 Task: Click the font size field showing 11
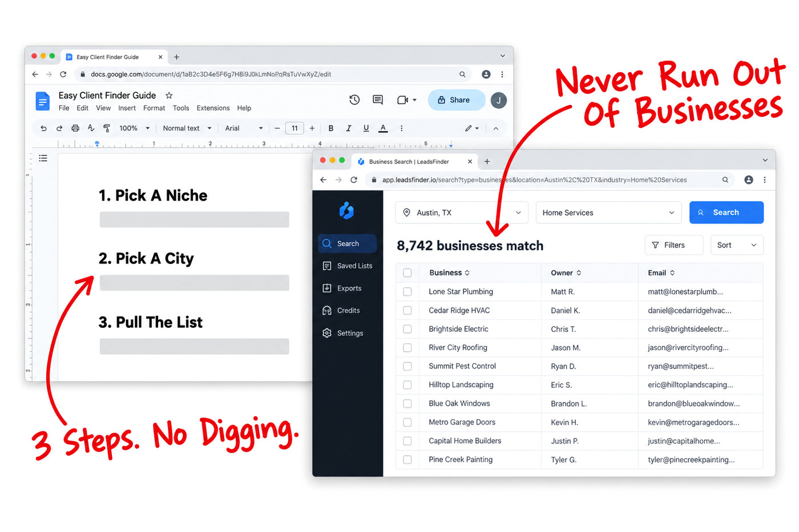pyautogui.click(x=294, y=128)
